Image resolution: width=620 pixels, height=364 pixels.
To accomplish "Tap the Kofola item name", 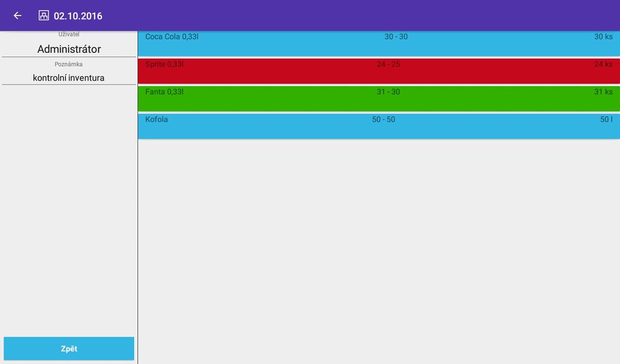I will point(156,120).
